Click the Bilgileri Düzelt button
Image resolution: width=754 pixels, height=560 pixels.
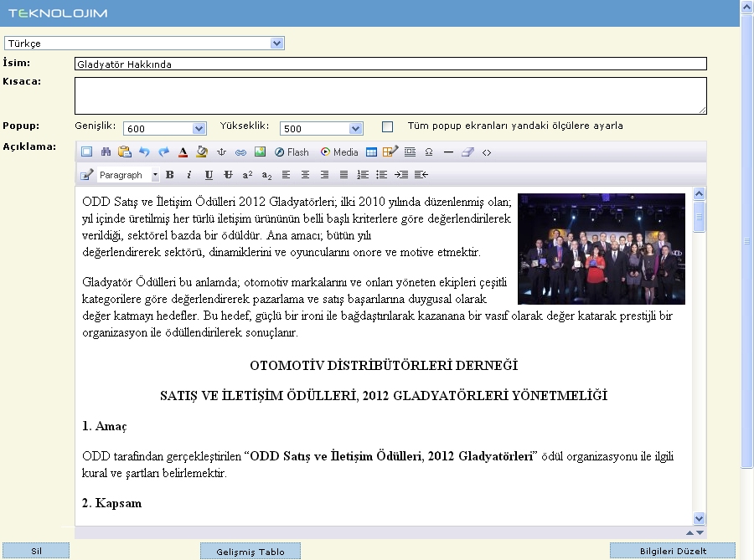point(673,551)
